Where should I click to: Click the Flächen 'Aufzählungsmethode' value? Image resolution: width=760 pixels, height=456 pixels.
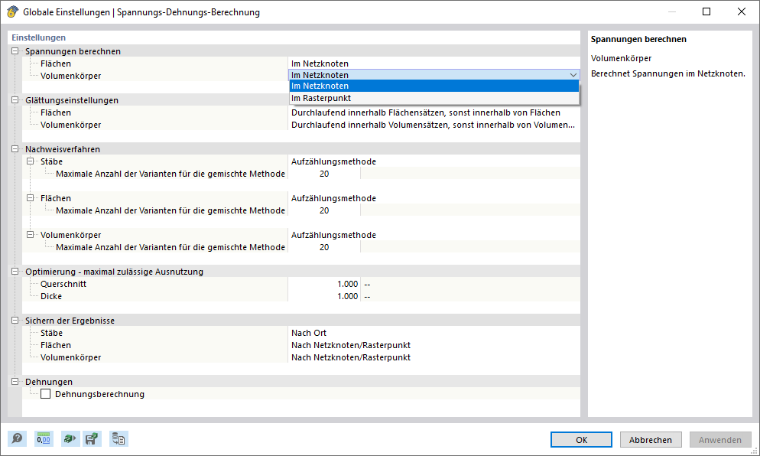[333, 198]
